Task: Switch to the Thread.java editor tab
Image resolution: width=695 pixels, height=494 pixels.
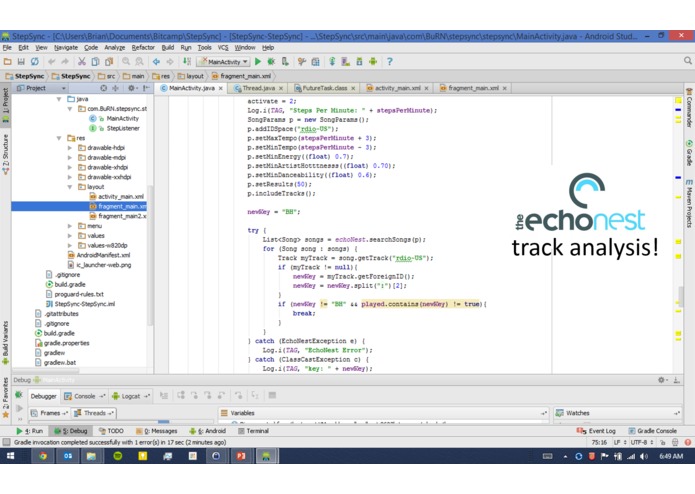Action: click(x=258, y=88)
